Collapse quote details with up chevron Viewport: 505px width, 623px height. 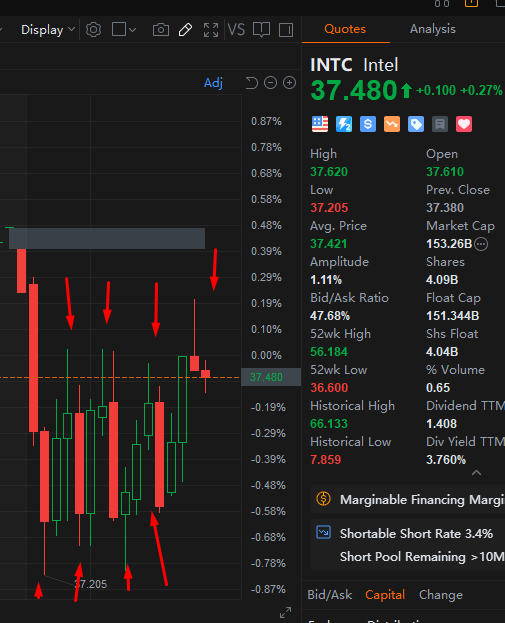tap(476, 473)
